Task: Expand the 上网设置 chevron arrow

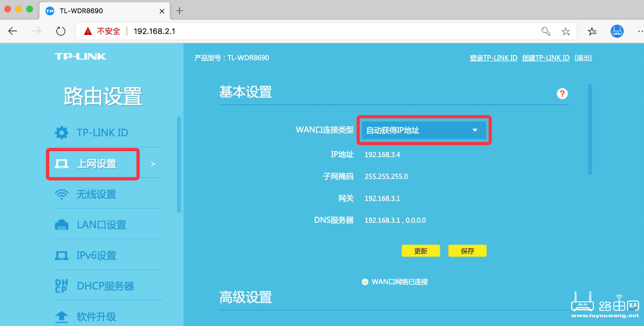Action: coord(153,164)
